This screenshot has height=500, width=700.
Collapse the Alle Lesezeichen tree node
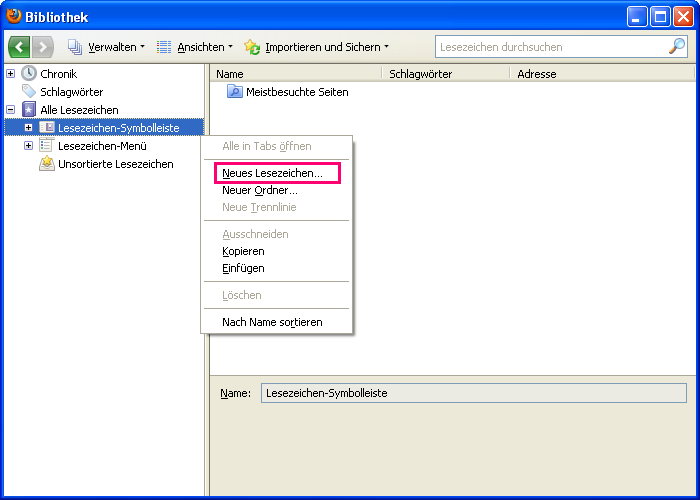point(10,110)
